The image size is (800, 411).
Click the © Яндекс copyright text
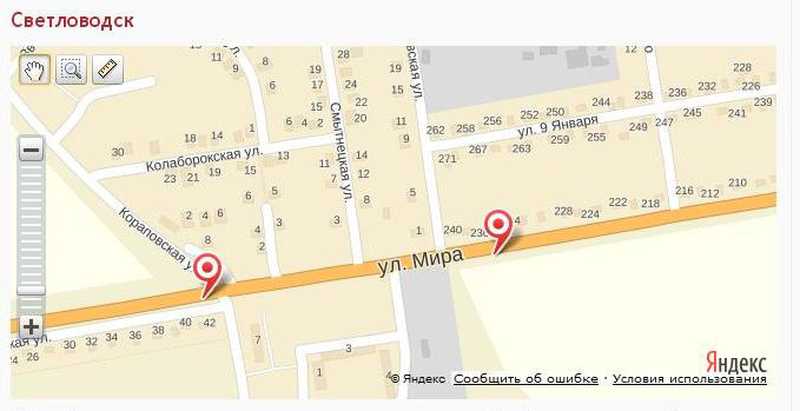pos(417,379)
